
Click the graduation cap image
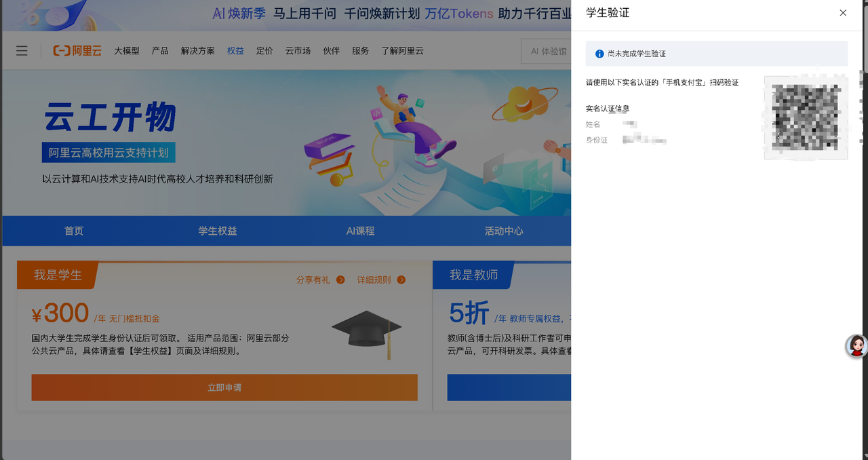(x=367, y=334)
